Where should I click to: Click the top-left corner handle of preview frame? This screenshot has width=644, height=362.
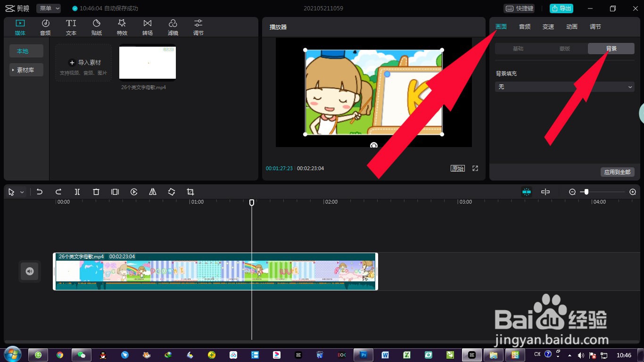(x=305, y=50)
